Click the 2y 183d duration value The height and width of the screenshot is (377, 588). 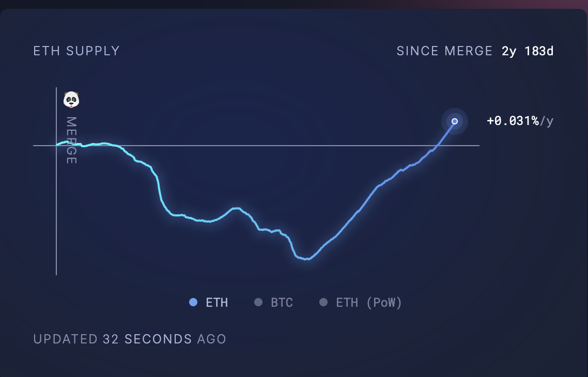click(x=528, y=51)
